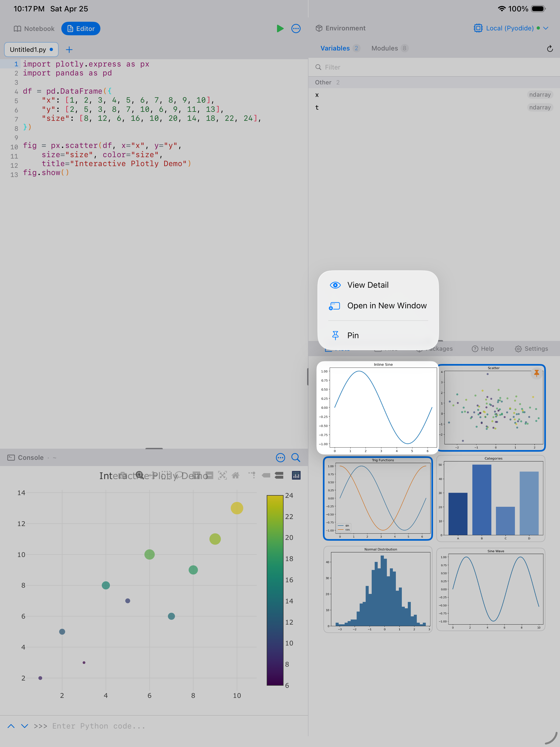Compare data on hover icon
This screenshot has width=560, height=747.
279,476
